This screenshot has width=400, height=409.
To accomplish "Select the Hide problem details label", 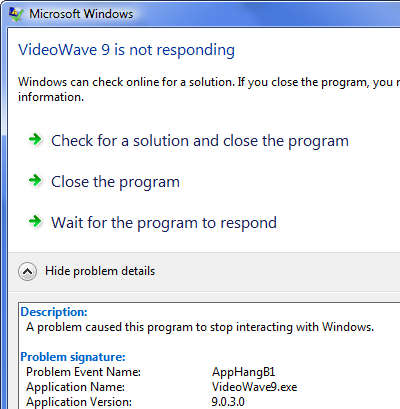I will [100, 271].
